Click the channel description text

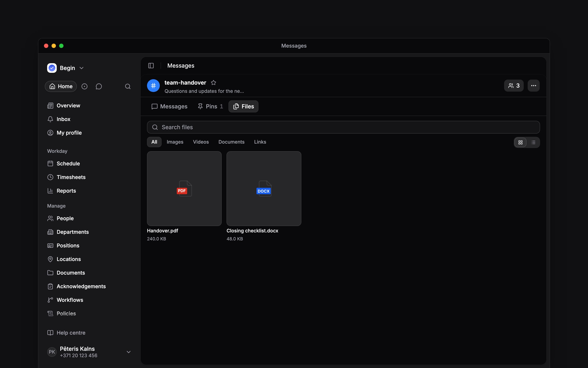[x=204, y=91]
